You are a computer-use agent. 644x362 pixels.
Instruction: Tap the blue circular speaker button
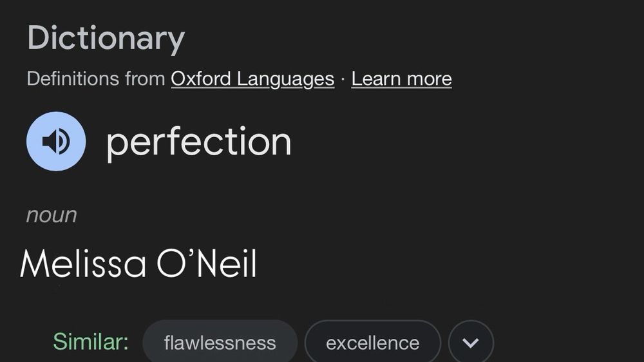tap(56, 141)
